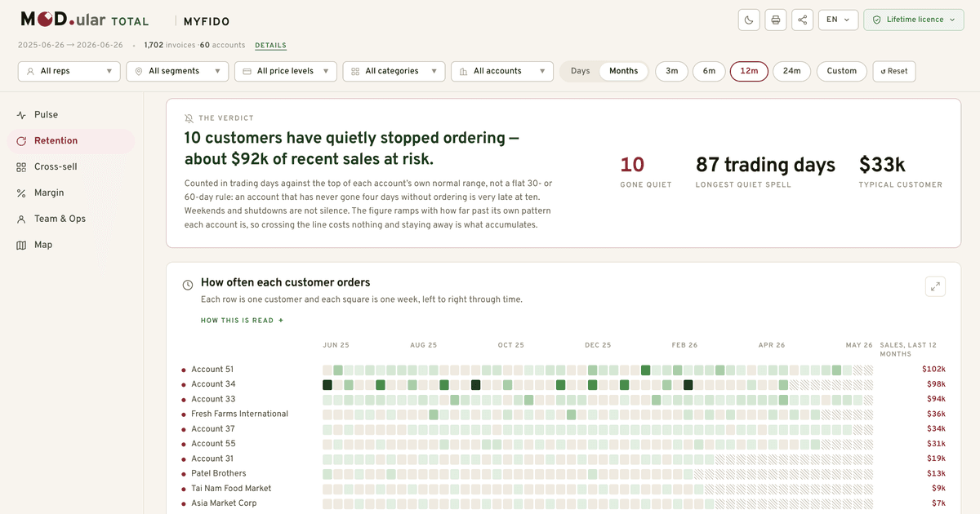
Task: Open the All accounts filter
Action: (x=502, y=71)
